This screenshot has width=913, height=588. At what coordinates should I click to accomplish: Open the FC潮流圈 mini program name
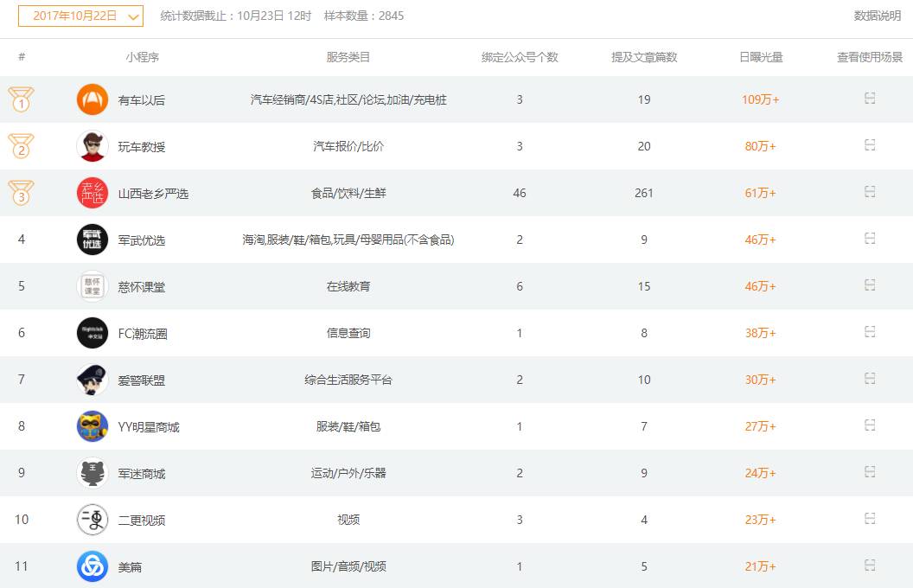143,334
